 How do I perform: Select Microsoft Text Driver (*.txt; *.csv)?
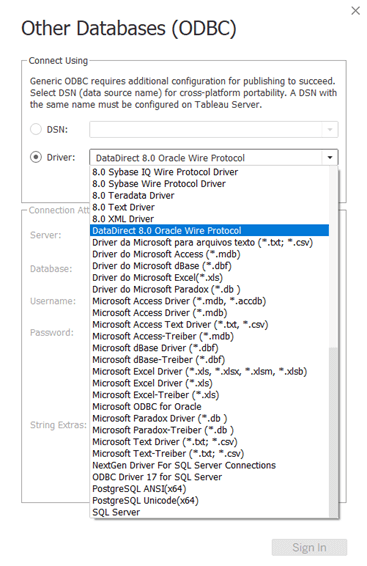click(x=209, y=442)
